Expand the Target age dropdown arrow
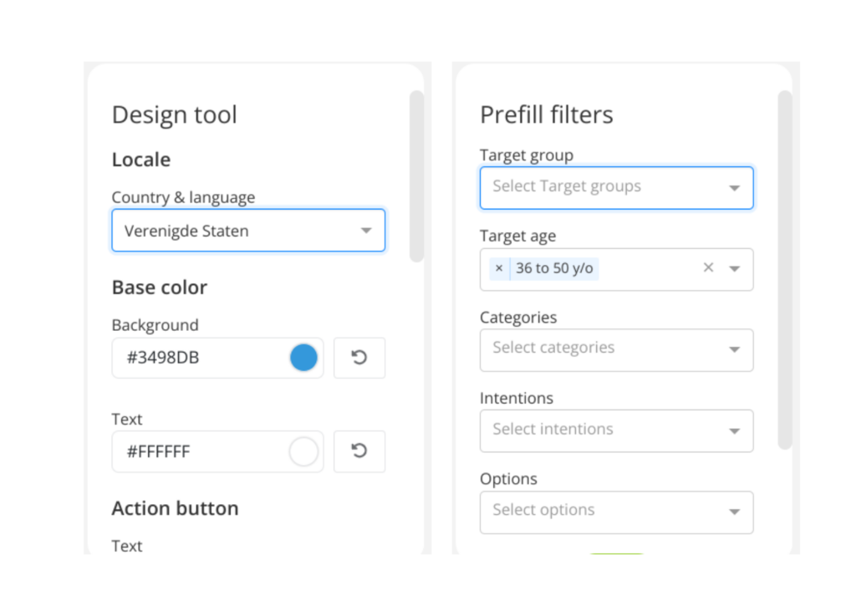 pyautogui.click(x=734, y=269)
